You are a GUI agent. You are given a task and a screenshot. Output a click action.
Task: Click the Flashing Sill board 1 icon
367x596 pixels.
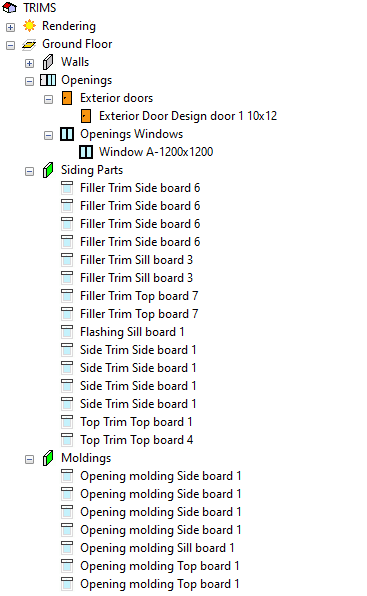click(x=67, y=332)
